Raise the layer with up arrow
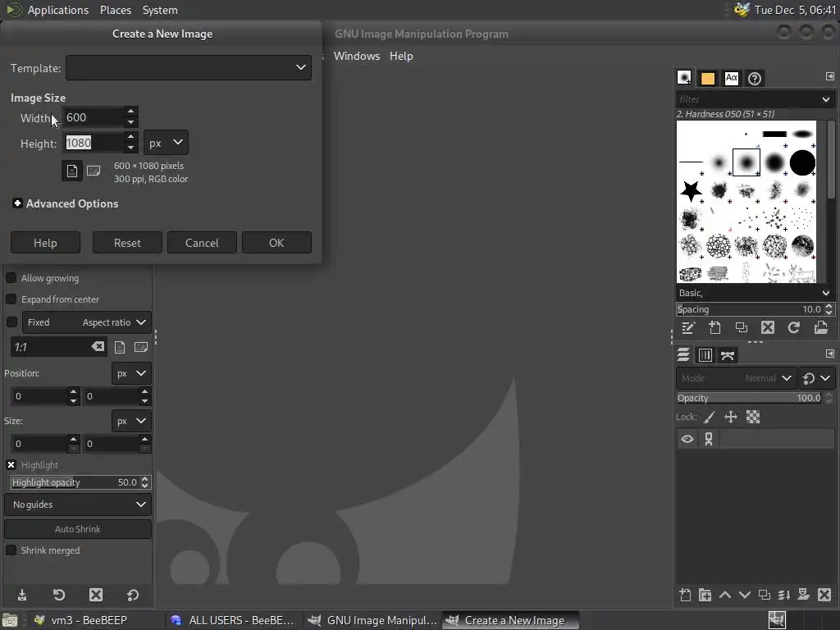This screenshot has height=630, width=840. point(725,595)
